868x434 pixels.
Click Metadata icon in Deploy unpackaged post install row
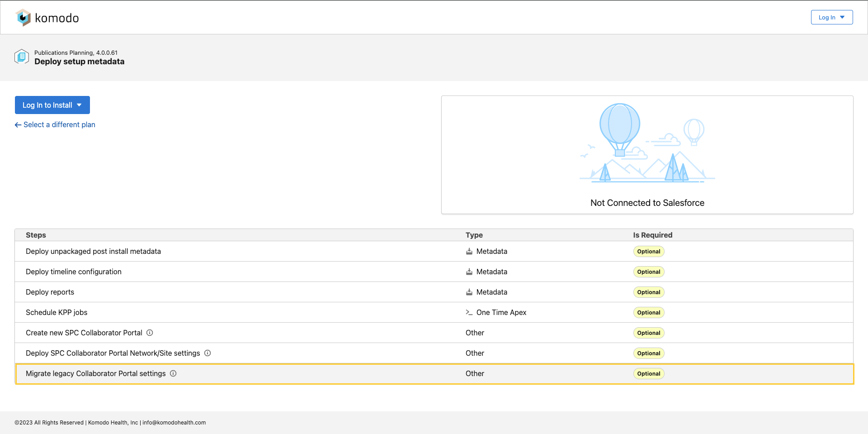click(469, 251)
